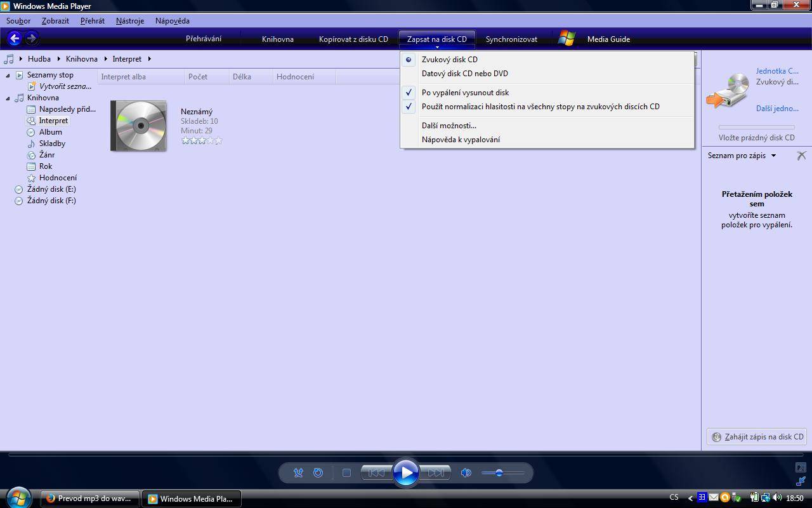Open the music category icon in breadcrumb

(x=9, y=59)
